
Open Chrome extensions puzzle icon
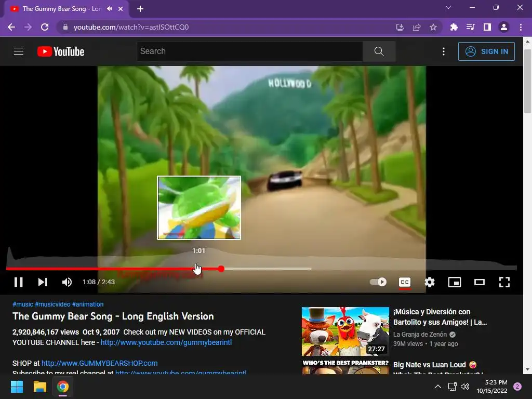tap(454, 27)
